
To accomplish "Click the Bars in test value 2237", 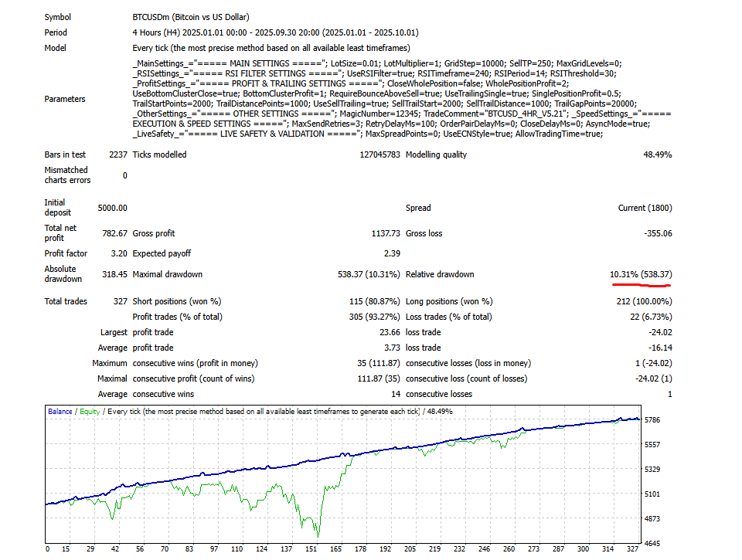I will click(117, 154).
